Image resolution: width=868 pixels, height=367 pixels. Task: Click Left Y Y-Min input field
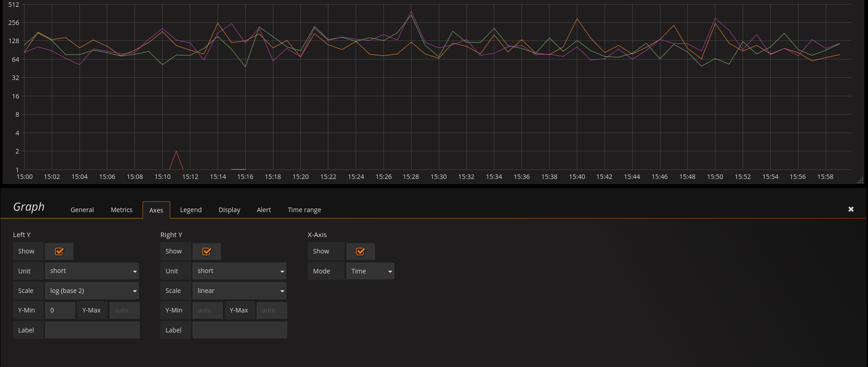pyautogui.click(x=60, y=310)
